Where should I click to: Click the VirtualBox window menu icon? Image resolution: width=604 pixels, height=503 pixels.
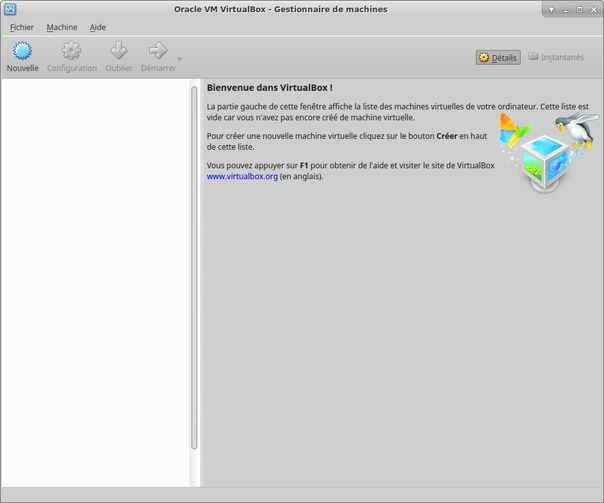(x=10, y=9)
